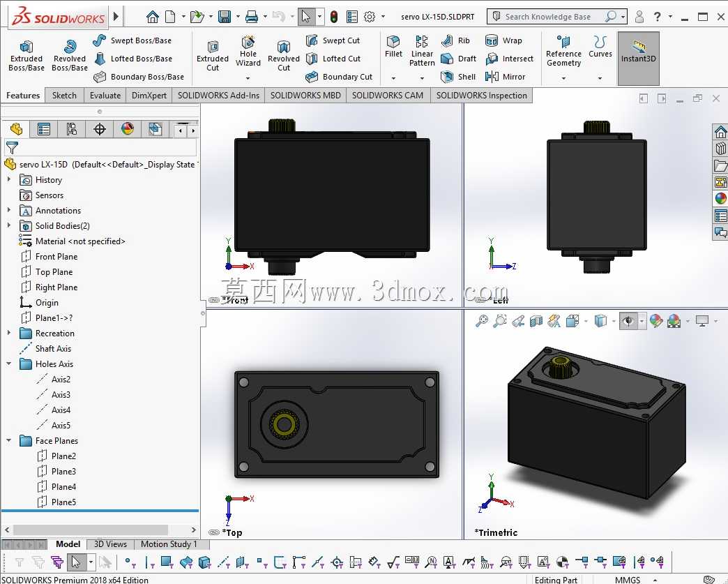Viewport: 728px width, 584px height.
Task: Select the Revolved Cut tool
Action: coord(284,57)
